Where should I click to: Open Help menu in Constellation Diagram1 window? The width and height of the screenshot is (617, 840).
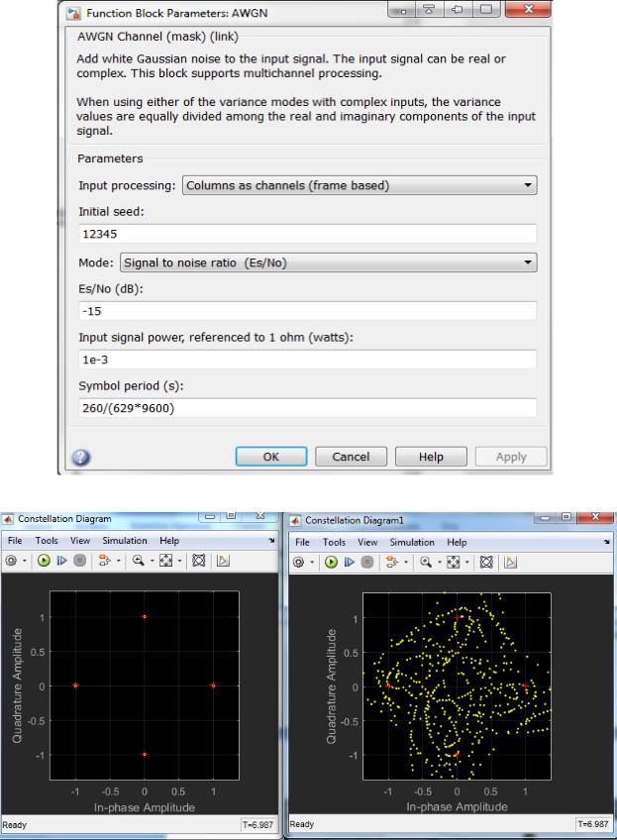[457, 542]
